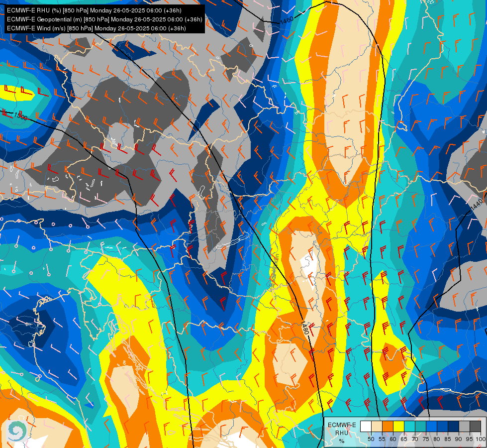Click the 1440 geopotential contour label

[x=477, y=204]
